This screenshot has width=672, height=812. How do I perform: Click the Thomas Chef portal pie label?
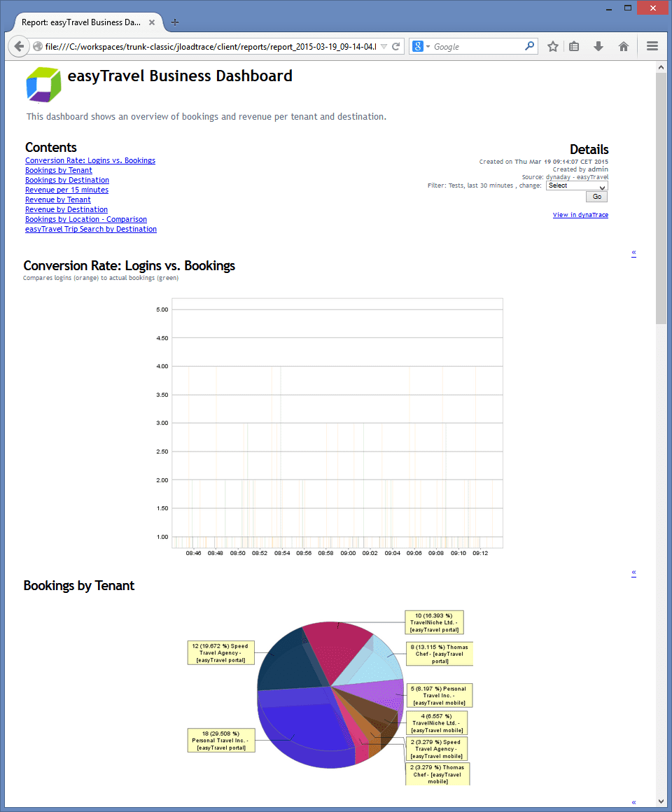[440, 654]
